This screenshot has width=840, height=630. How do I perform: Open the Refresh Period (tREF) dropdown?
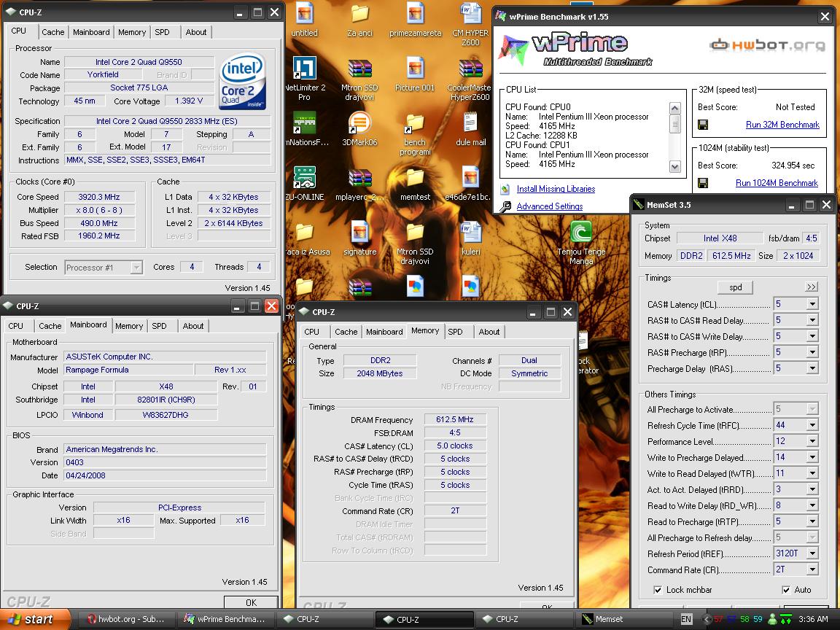pyautogui.click(x=812, y=553)
